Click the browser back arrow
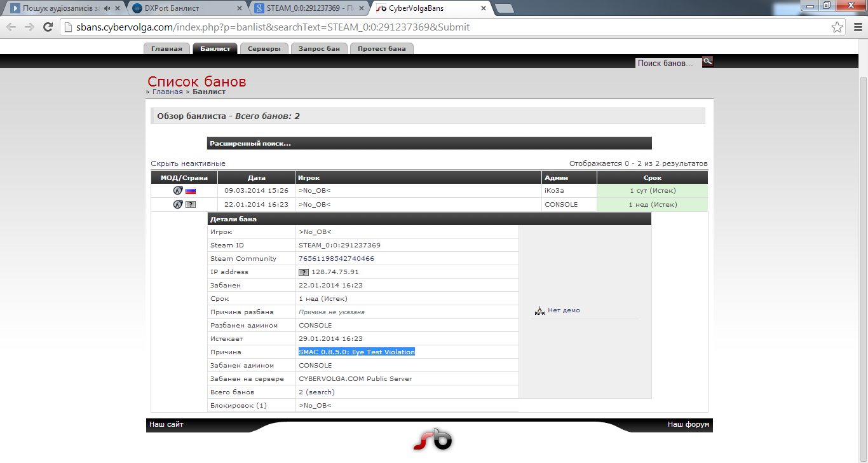Screen dimensions: 868x463 click(11, 27)
